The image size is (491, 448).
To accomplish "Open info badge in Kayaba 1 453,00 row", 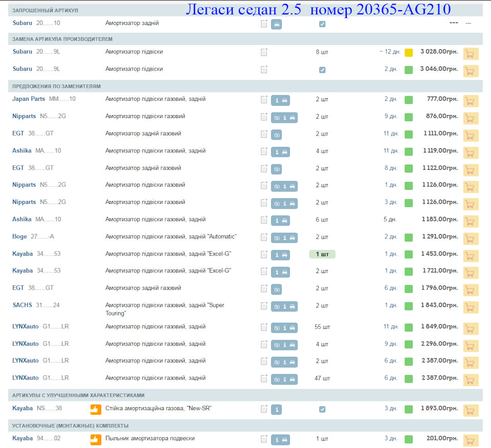I will [x=277, y=255].
